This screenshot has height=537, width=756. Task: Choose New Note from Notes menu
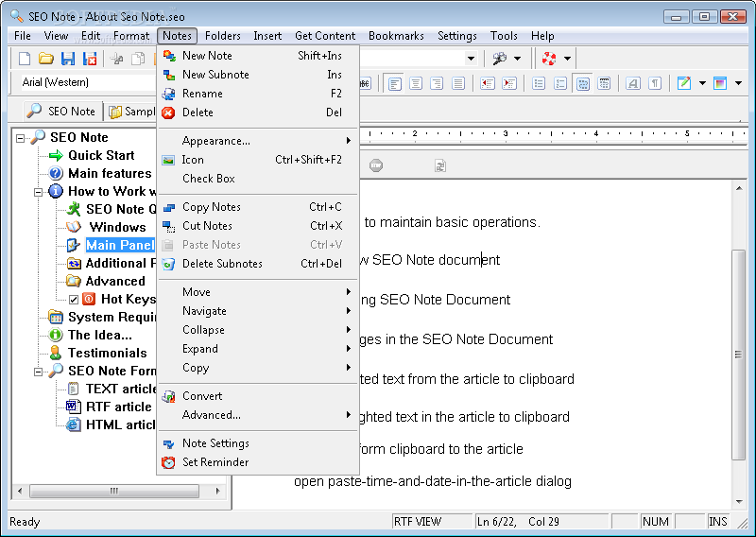(x=259, y=56)
